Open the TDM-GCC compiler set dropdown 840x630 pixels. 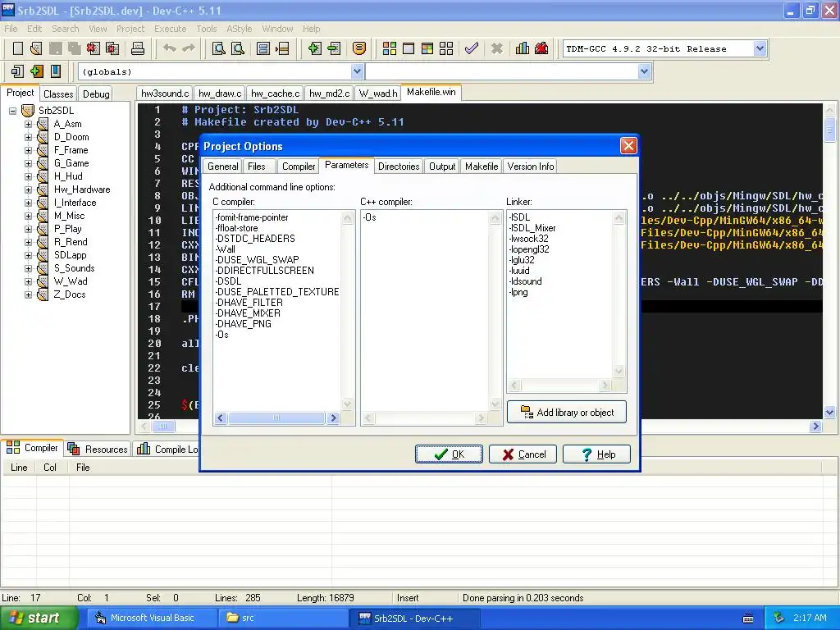pyautogui.click(x=760, y=48)
